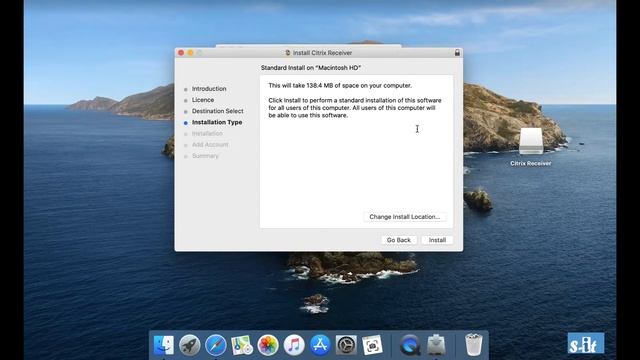This screenshot has height=360, width=640.
Task: Select Introduction step in sidebar
Action: coord(209,89)
